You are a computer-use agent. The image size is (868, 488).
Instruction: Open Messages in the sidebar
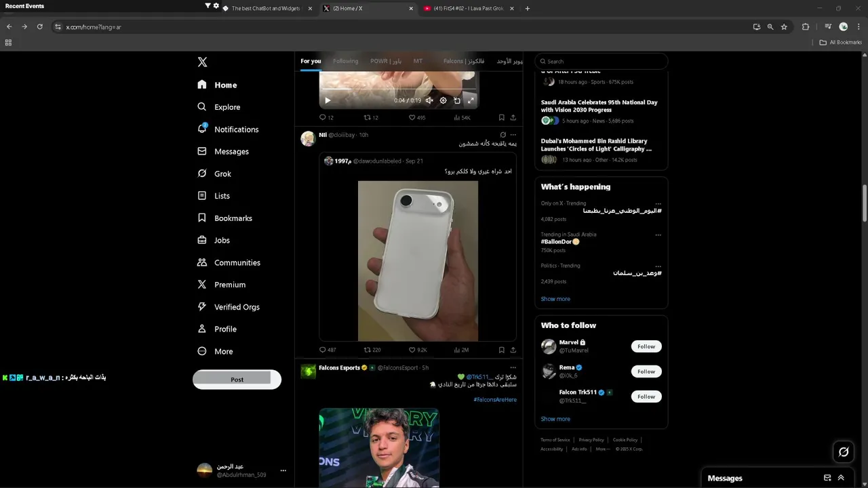pos(222,151)
